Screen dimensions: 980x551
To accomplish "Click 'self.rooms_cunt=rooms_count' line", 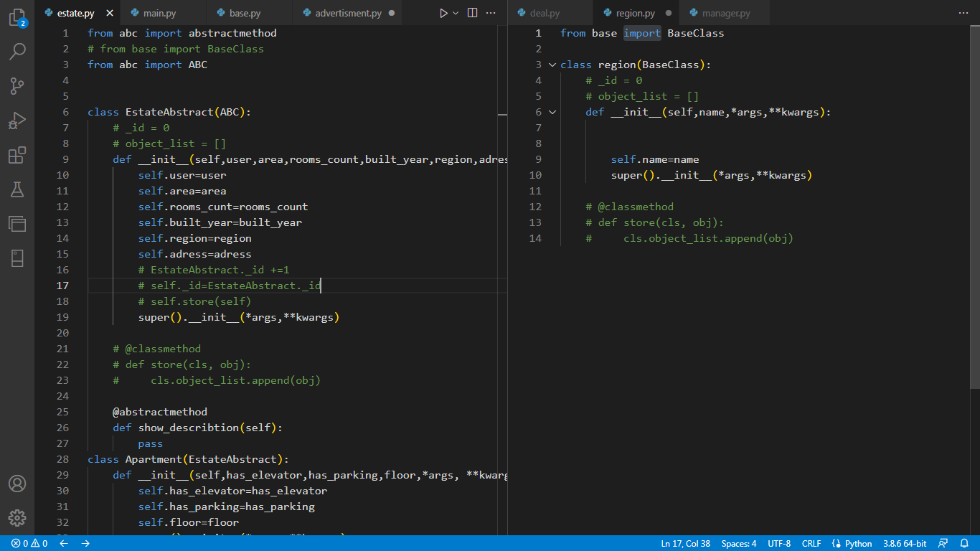I will click(x=223, y=207).
